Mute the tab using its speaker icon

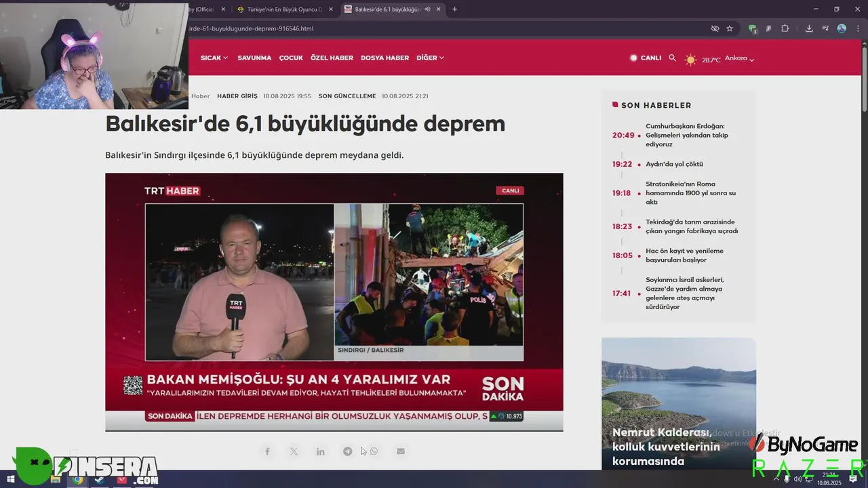428,9
